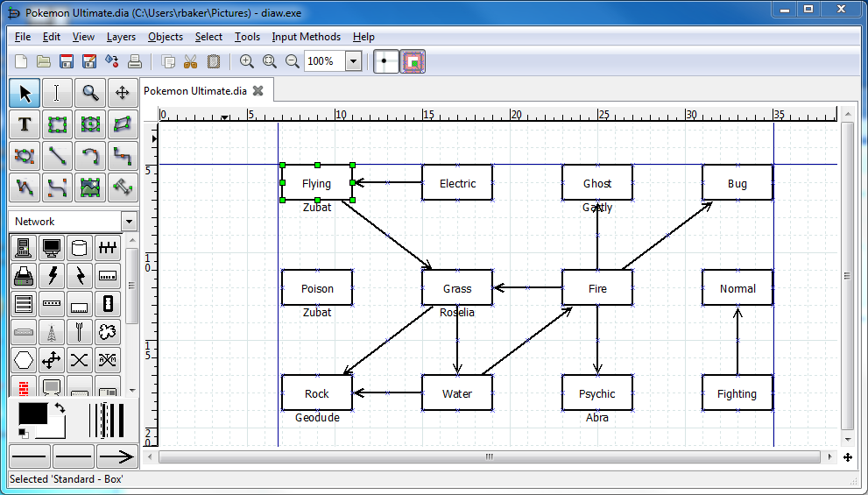Toggle object snapping button
This screenshot has height=495, width=868.
pos(413,61)
